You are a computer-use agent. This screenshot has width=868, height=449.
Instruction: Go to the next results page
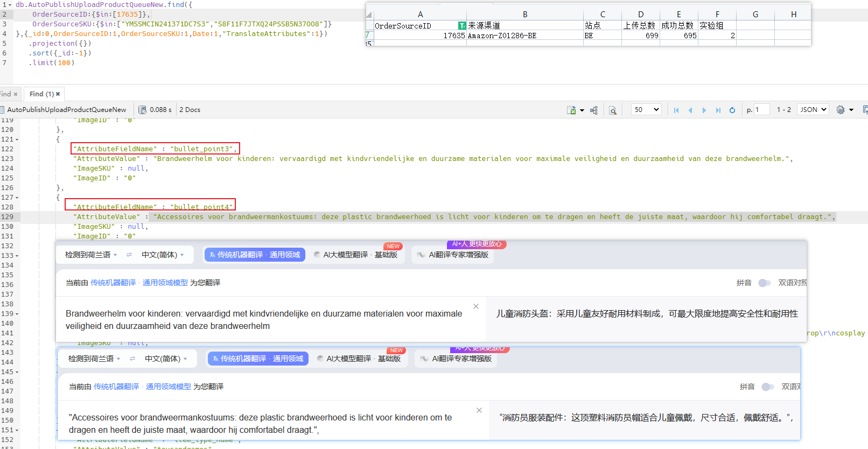pyautogui.click(x=704, y=110)
